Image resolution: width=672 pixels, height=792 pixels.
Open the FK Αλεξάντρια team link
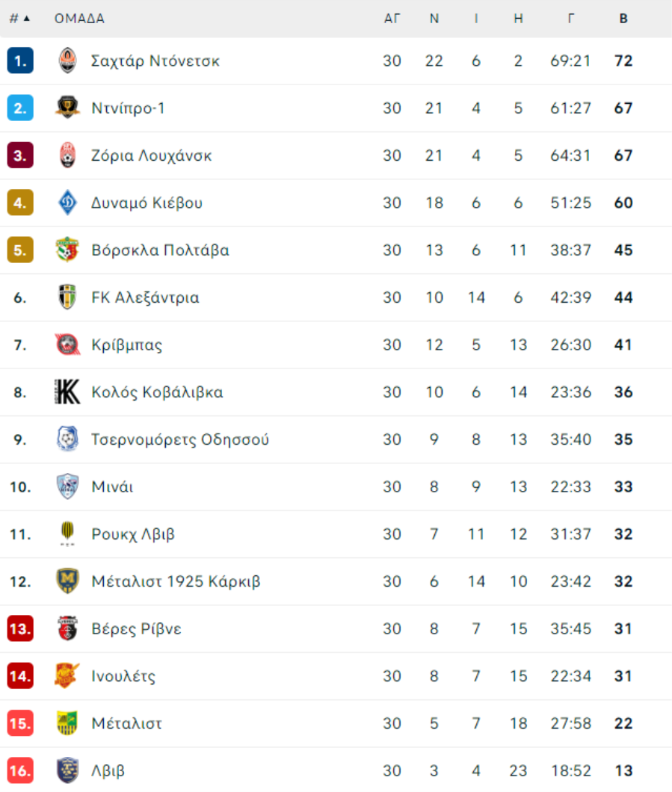point(145,297)
